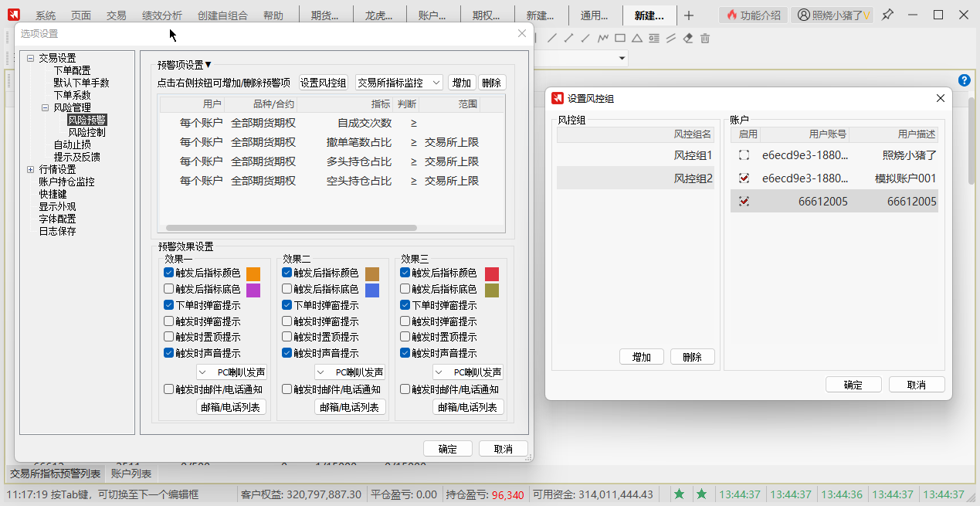Close the 设置风控组 dialog
Screen dimensions: 980x506
[940, 98]
